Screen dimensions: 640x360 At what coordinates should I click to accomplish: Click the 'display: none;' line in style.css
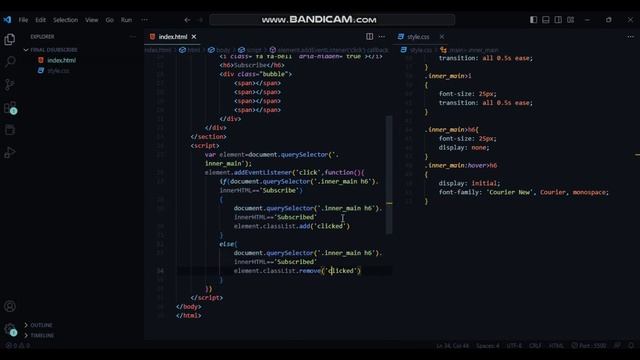[464, 147]
